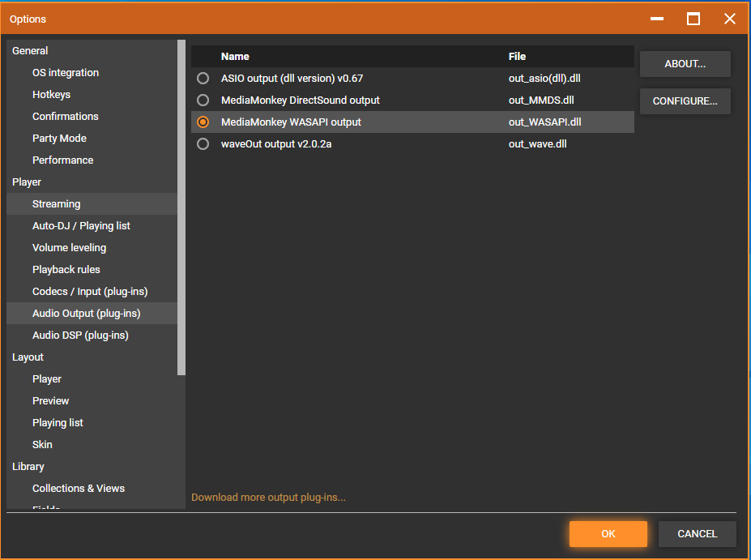Open Playing list layout settings
The height and width of the screenshot is (560, 751).
[92, 422]
